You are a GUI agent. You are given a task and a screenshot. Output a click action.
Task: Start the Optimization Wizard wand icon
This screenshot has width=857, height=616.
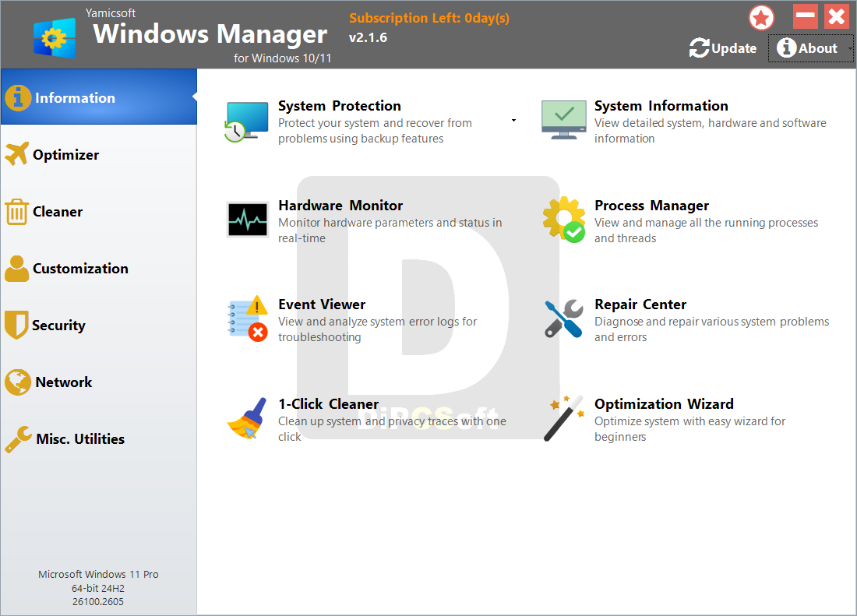(564, 418)
